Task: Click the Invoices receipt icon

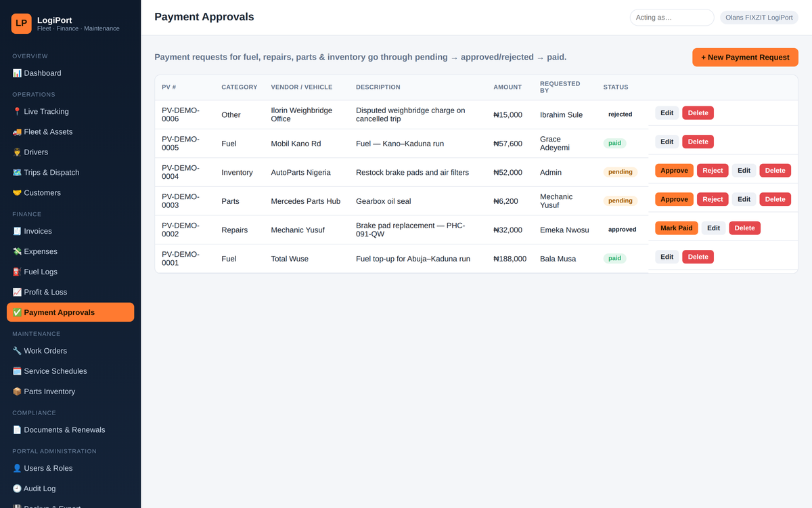Action: 17,232
